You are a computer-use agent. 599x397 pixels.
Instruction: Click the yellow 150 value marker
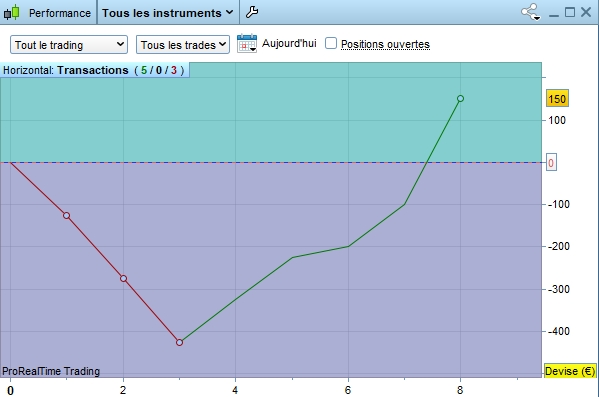tap(557, 99)
